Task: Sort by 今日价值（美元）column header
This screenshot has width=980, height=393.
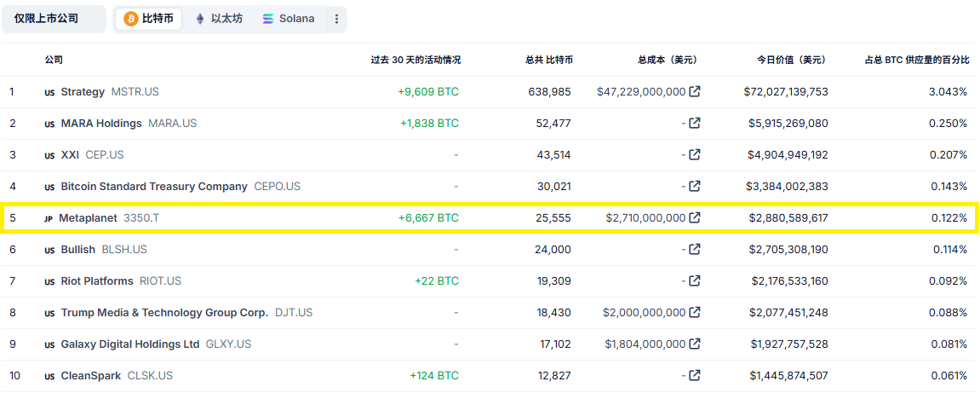Action: (x=791, y=60)
